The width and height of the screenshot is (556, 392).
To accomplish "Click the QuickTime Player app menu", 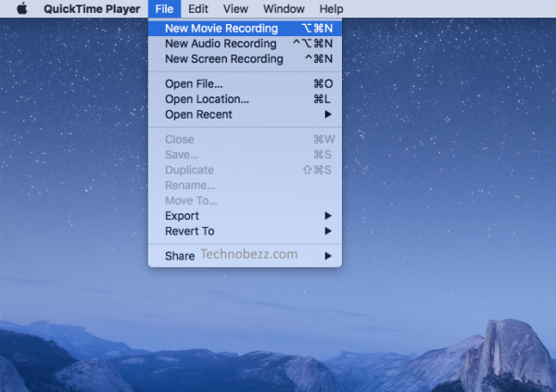I will click(92, 8).
